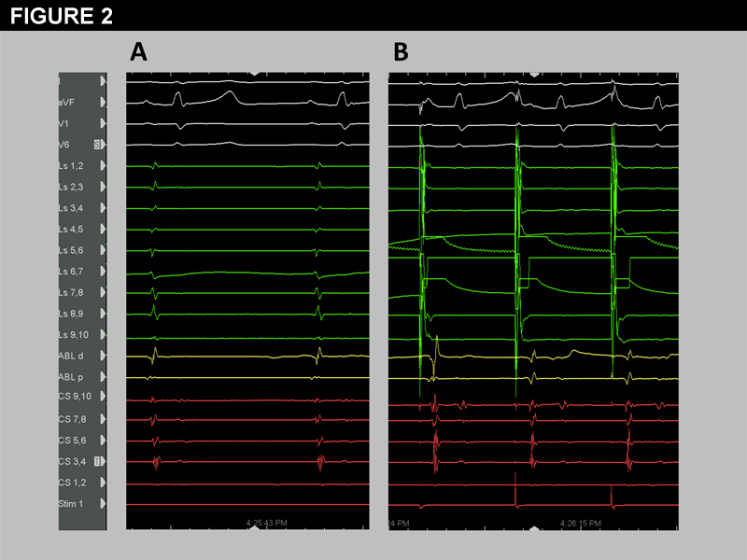
Task: Click the arrow marker beside aVF channel
Action: coord(104,103)
